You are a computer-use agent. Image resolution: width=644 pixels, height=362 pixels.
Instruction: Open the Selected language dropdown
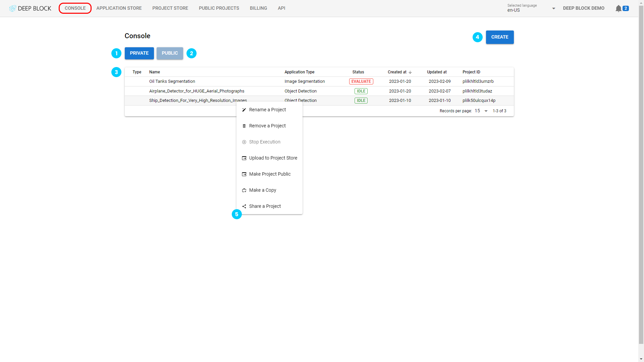531,8
